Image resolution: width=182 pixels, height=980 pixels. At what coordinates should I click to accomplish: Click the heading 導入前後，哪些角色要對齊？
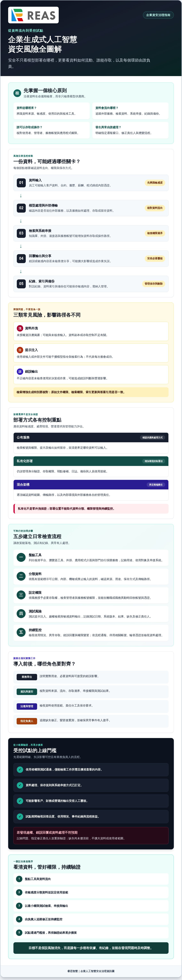click(x=45, y=664)
